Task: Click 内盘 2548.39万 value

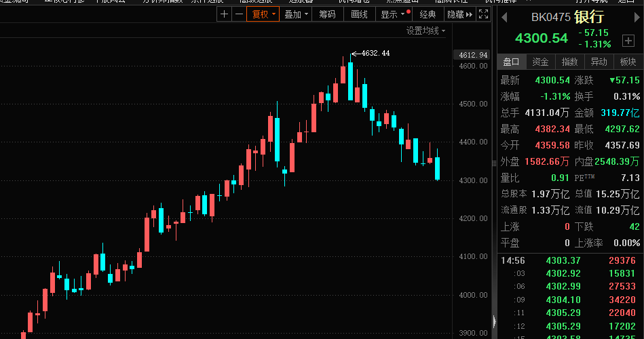Action: click(617, 161)
